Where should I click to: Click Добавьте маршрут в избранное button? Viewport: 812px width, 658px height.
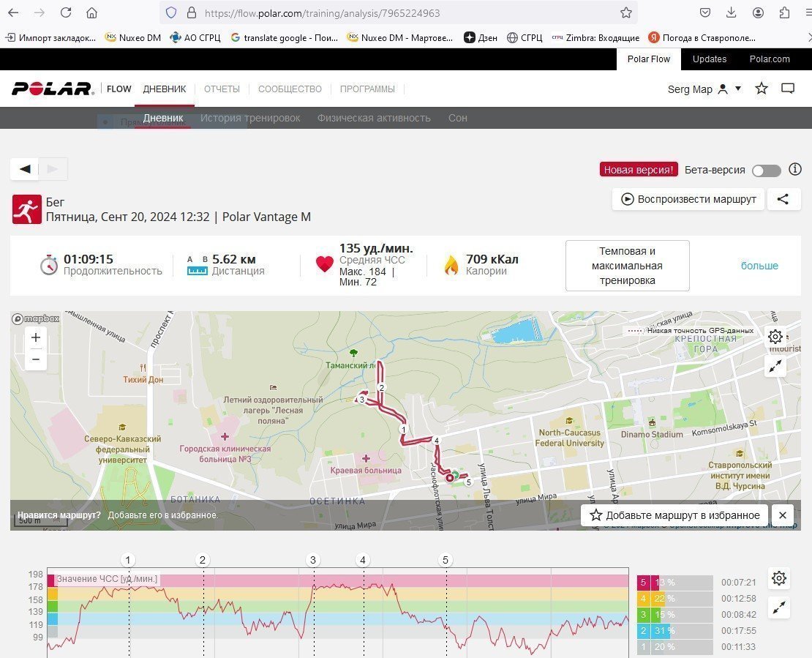(674, 515)
